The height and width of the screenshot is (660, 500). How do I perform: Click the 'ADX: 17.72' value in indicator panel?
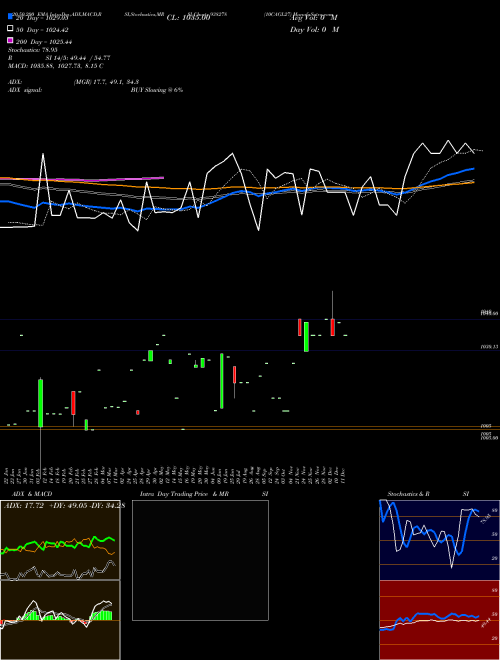click(24, 506)
